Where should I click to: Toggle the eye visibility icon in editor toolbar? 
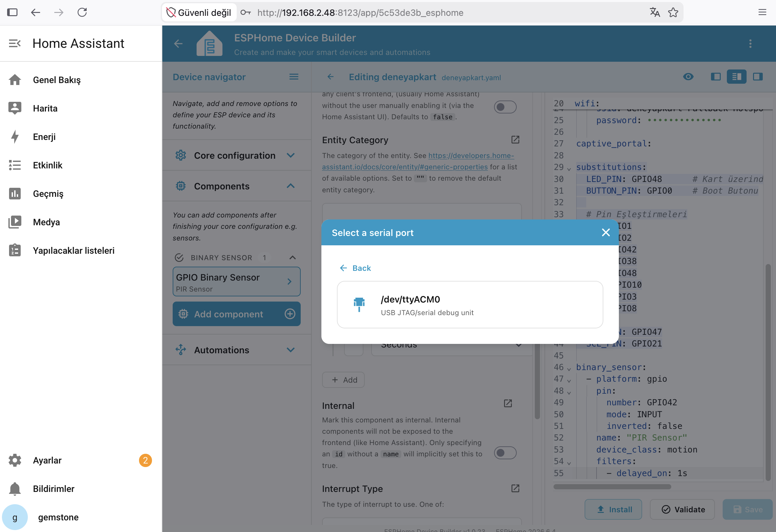688,77
